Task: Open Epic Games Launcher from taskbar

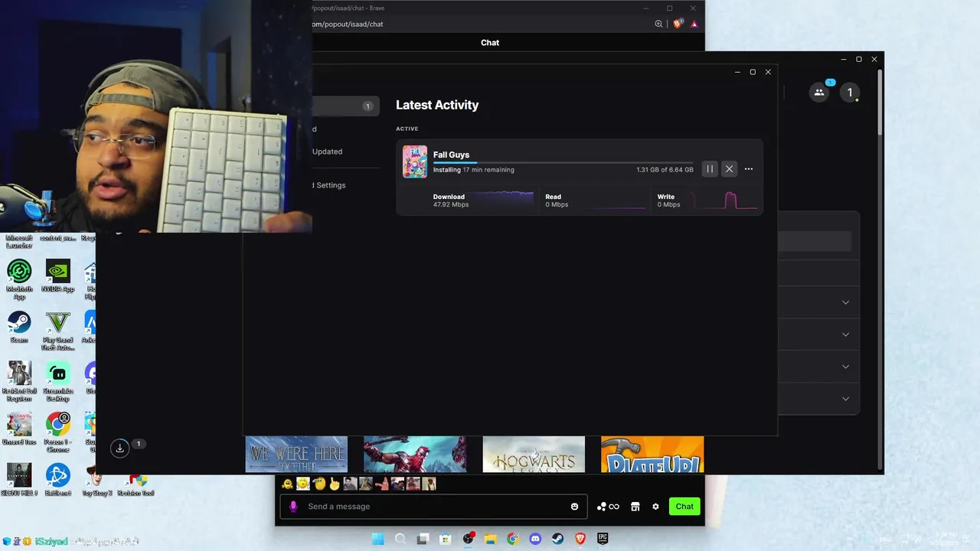Action: 603,539
